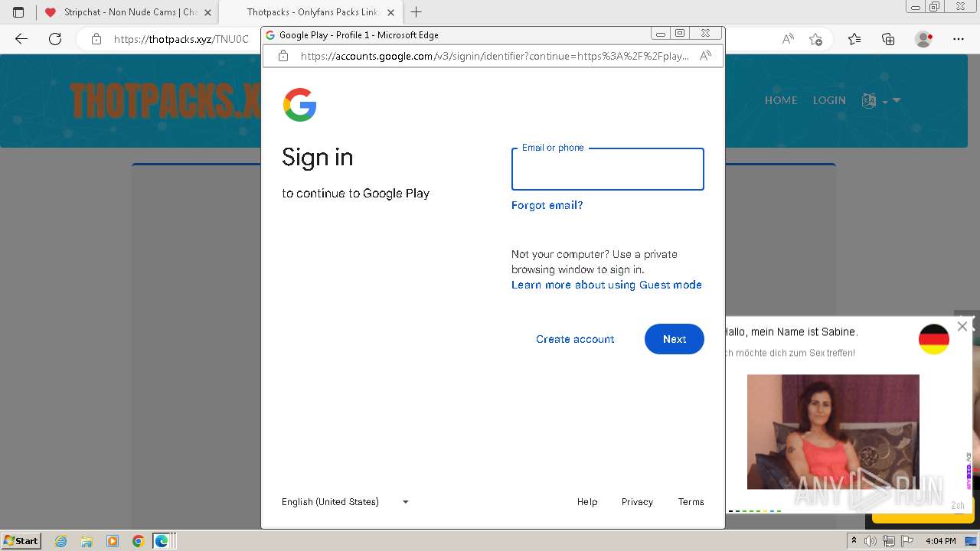Launch Internet Explorer from taskbar

point(61,541)
